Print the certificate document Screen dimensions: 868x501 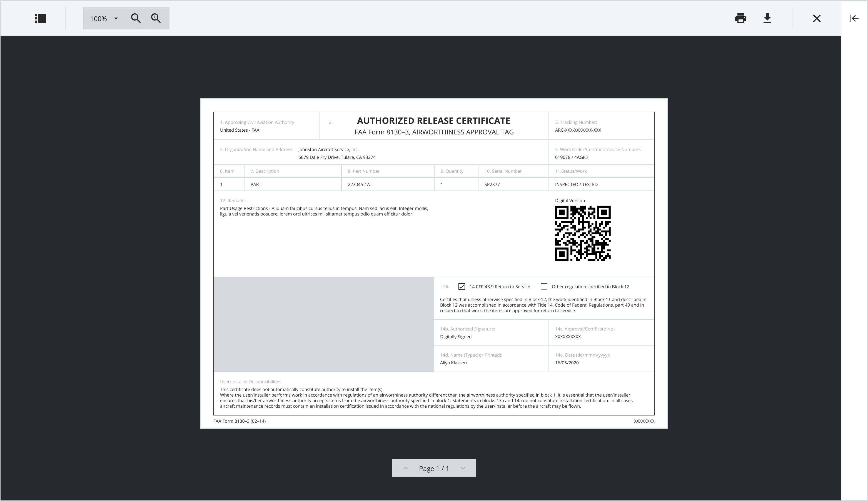(741, 18)
